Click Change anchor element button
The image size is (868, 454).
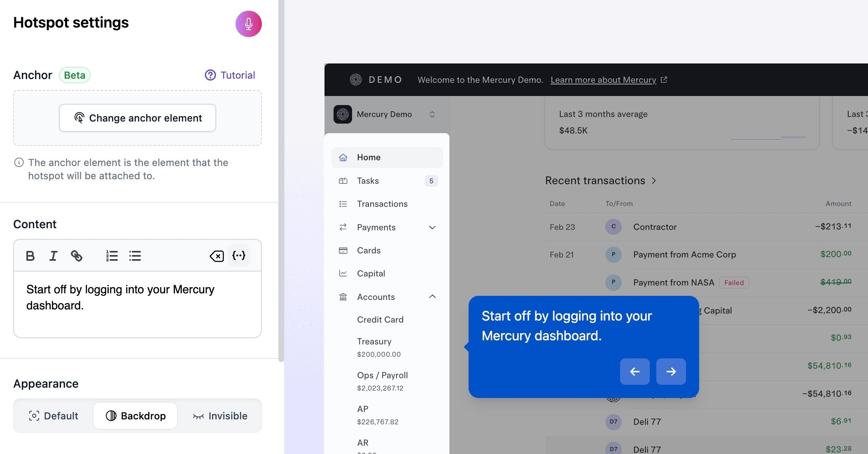(x=138, y=118)
